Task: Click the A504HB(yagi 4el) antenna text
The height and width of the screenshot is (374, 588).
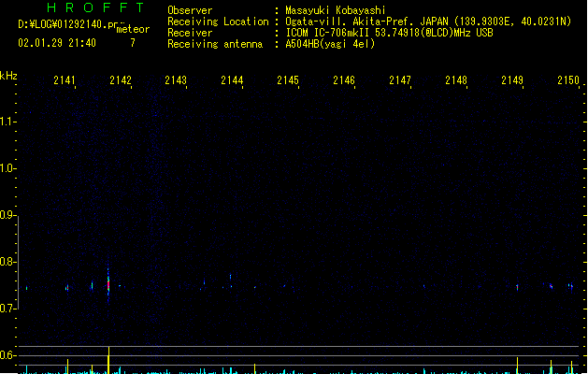Action: [330, 44]
